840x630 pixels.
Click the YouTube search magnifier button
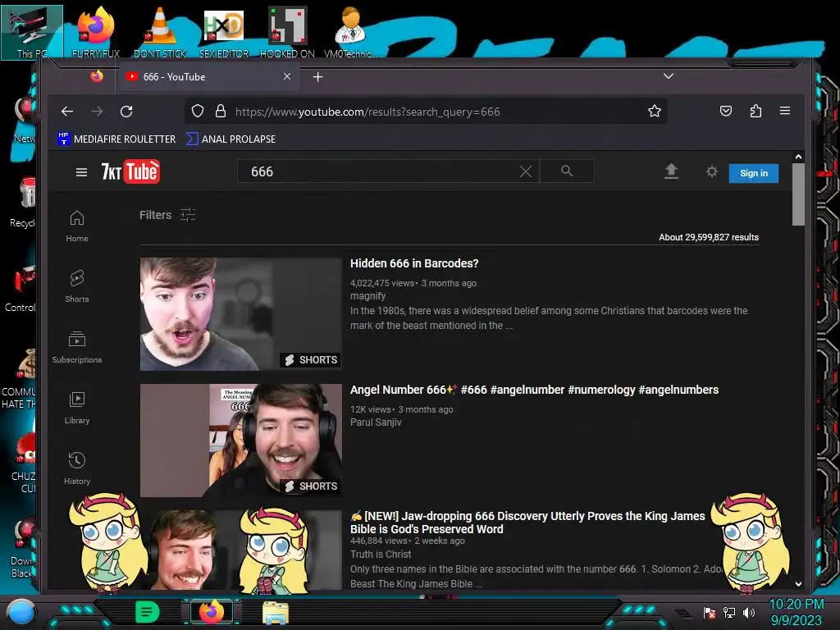(x=567, y=171)
